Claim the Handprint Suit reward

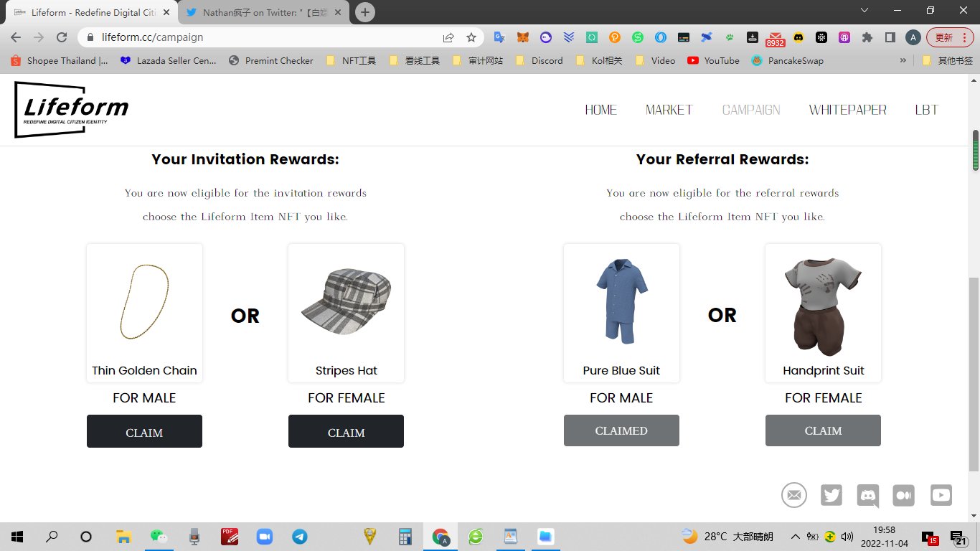coord(823,430)
